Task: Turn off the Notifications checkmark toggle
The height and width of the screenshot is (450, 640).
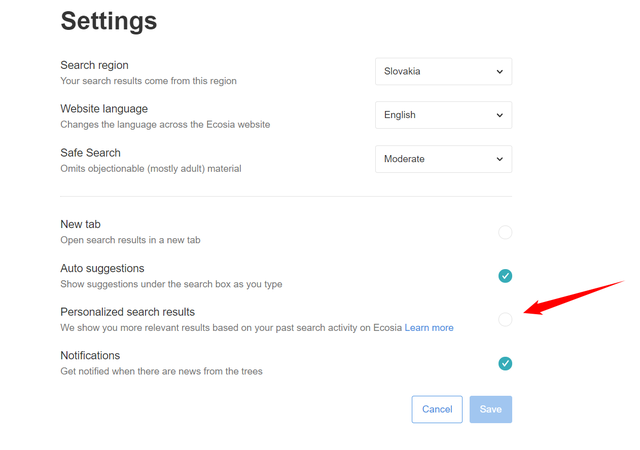Action: [x=505, y=363]
